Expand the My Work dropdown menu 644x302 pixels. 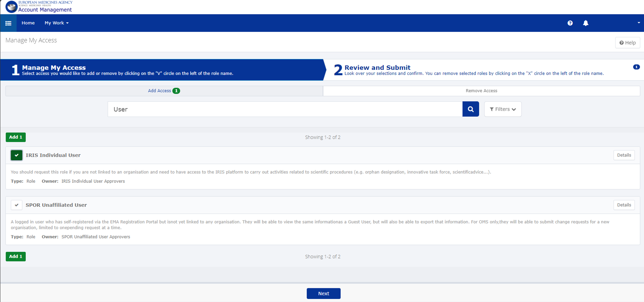tap(57, 23)
